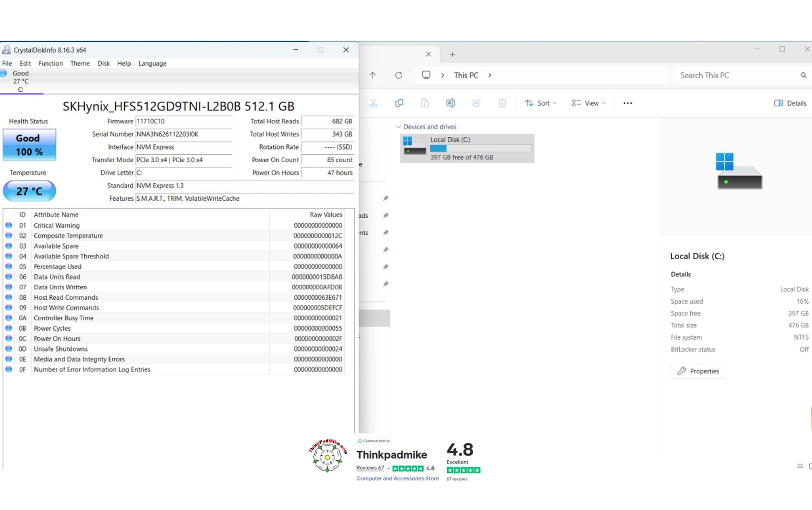Open the Language menu
The width and height of the screenshot is (812, 510).
point(152,63)
